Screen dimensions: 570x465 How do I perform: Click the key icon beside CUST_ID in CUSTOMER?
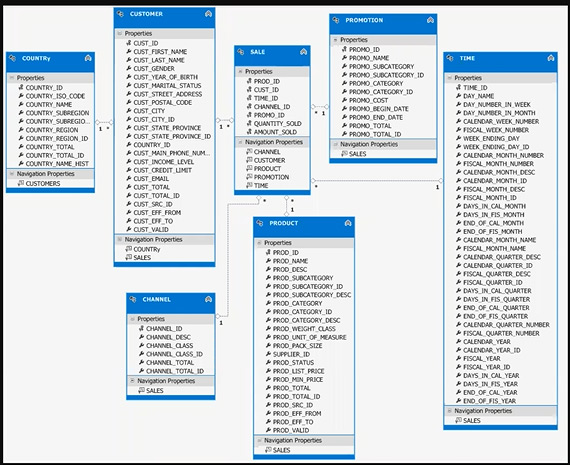tap(129, 43)
